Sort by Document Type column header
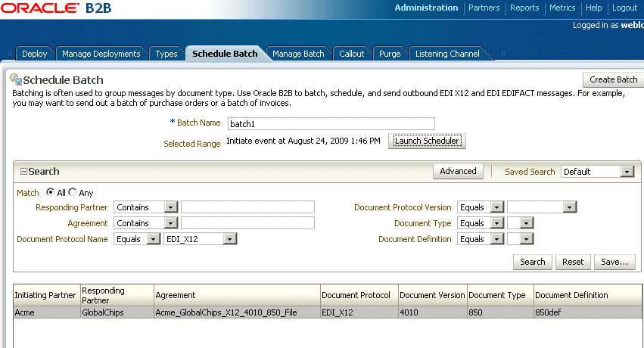The image size is (644, 348). tap(500, 295)
